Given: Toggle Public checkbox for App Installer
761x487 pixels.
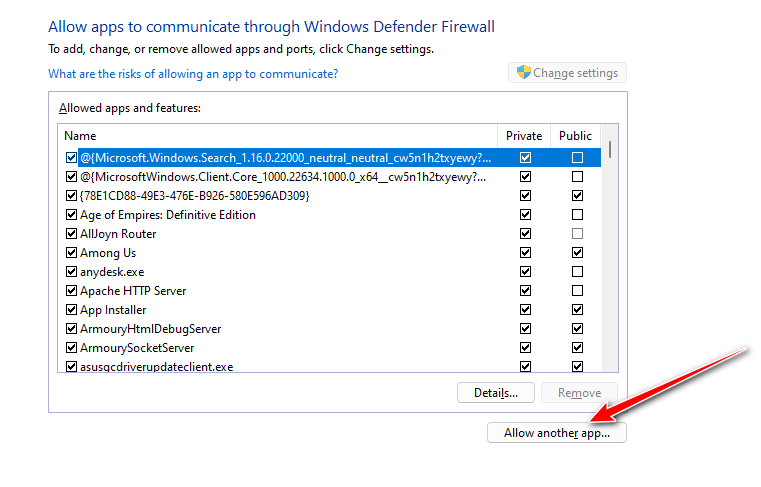Looking at the screenshot, I should (x=577, y=310).
